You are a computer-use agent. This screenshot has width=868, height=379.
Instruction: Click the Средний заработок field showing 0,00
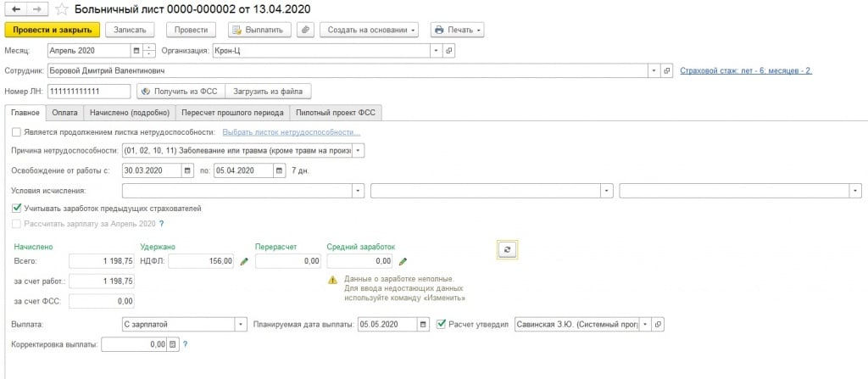pos(360,261)
